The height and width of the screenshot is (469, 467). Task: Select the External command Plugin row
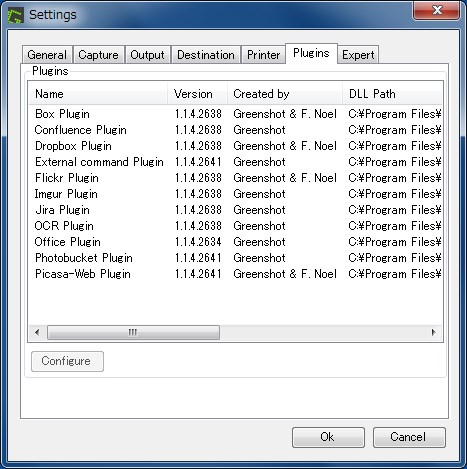click(235, 162)
